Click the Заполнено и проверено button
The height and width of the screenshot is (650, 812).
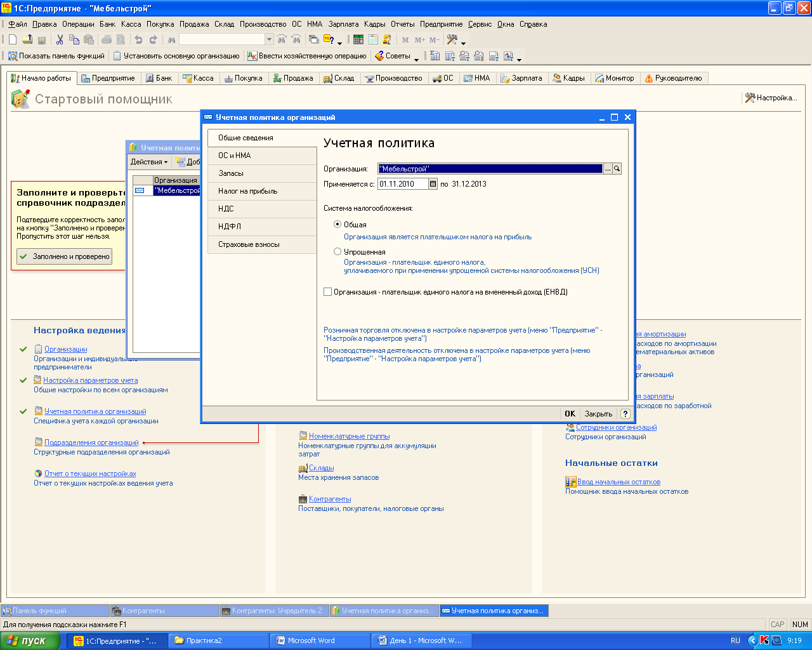coord(65,256)
